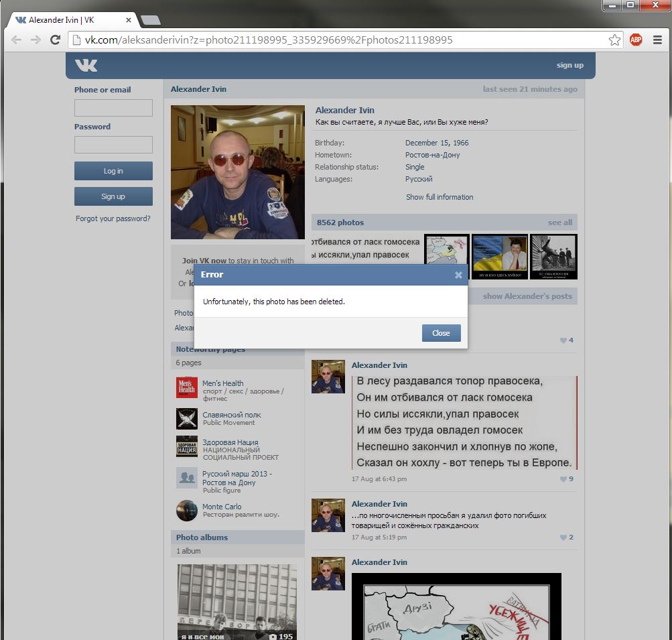Click the 8562 photos header
Viewport: 672px width, 640px height.
click(x=340, y=222)
